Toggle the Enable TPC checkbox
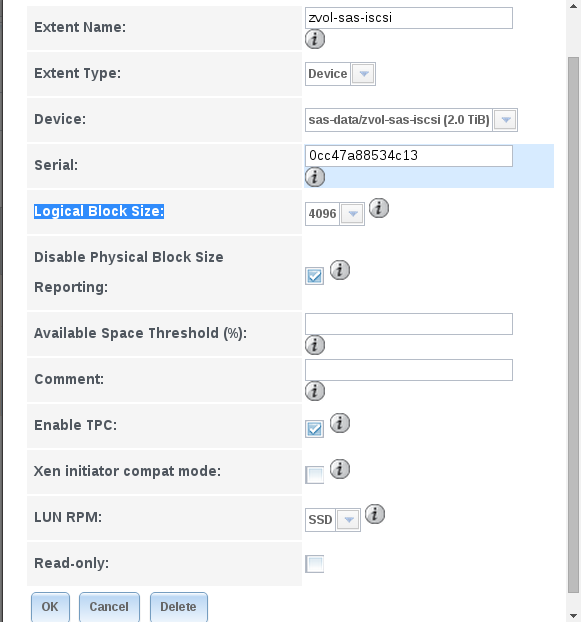This screenshot has height=622, width=581. click(314, 429)
